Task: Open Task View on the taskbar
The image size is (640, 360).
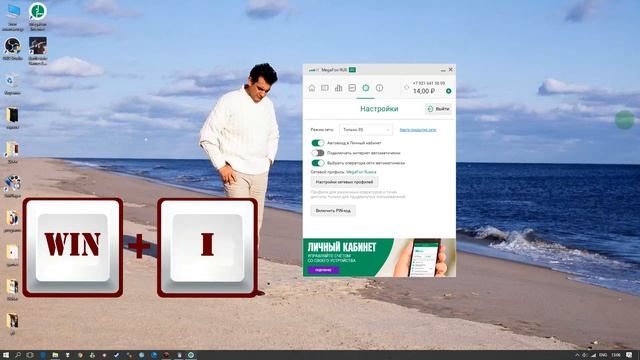Action: [30, 355]
